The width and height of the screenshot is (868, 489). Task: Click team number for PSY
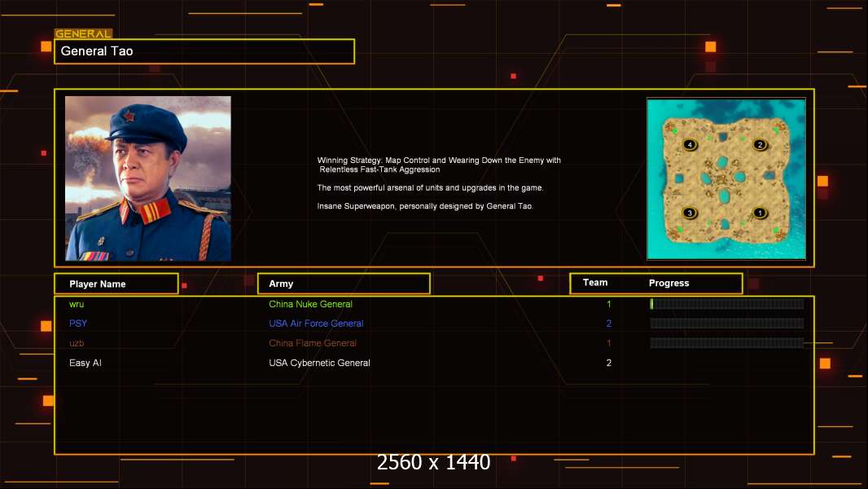pyautogui.click(x=609, y=324)
